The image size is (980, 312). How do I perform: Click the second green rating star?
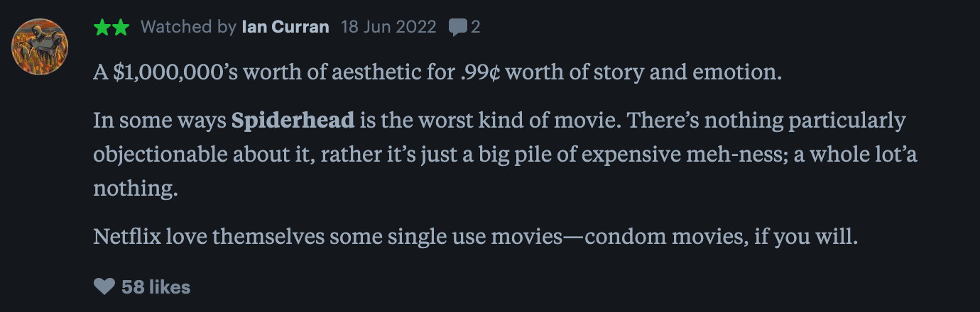click(121, 27)
